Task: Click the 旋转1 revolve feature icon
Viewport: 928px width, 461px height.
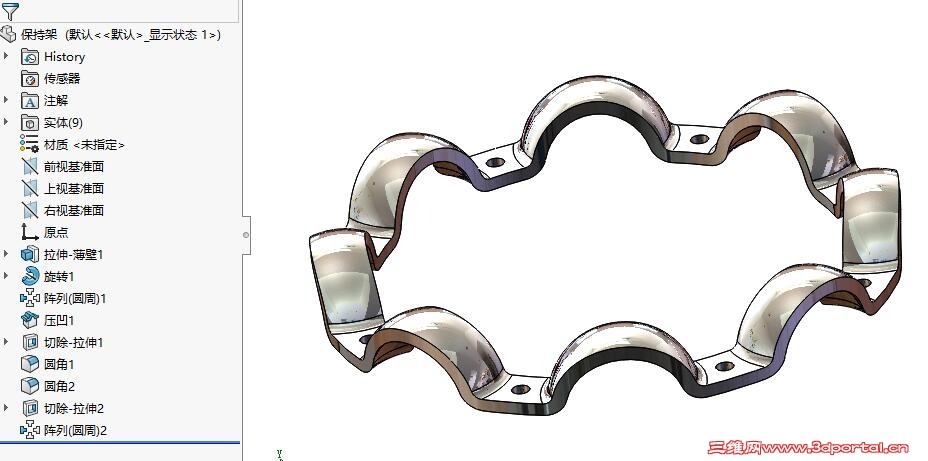Action: tap(30, 276)
